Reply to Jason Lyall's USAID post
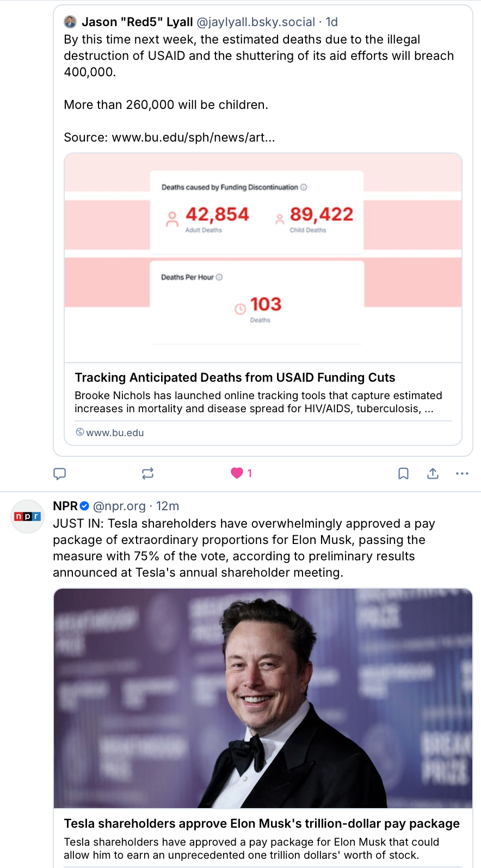Viewport: 481px width, 868px height. [x=60, y=473]
